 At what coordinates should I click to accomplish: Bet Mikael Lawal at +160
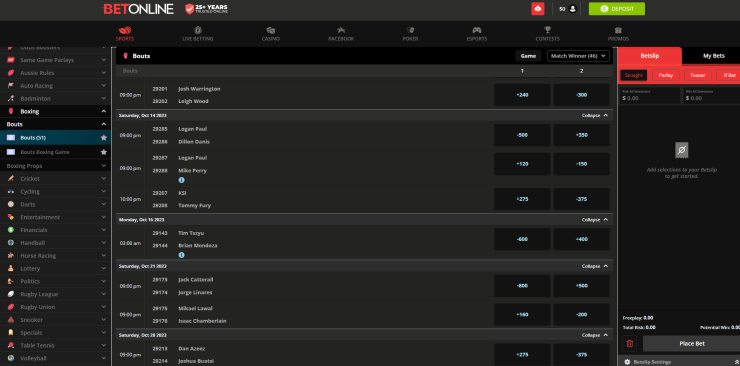[522, 314]
